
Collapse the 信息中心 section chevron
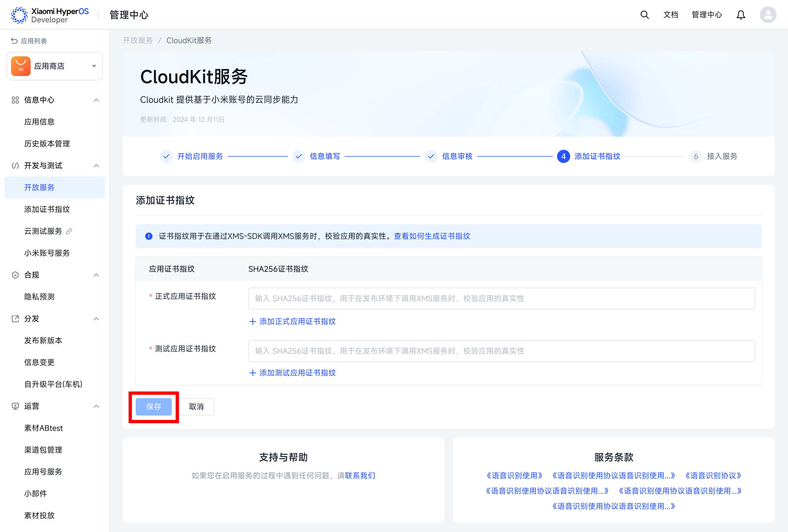(x=96, y=100)
